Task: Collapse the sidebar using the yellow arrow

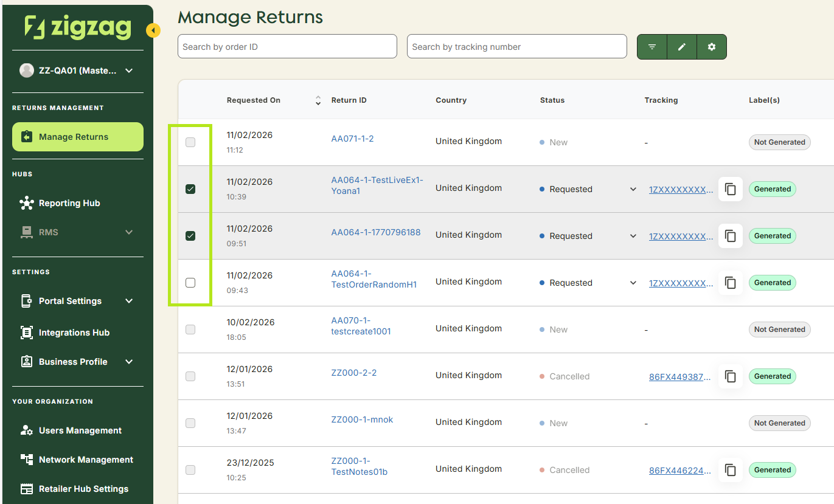Action: (x=153, y=30)
